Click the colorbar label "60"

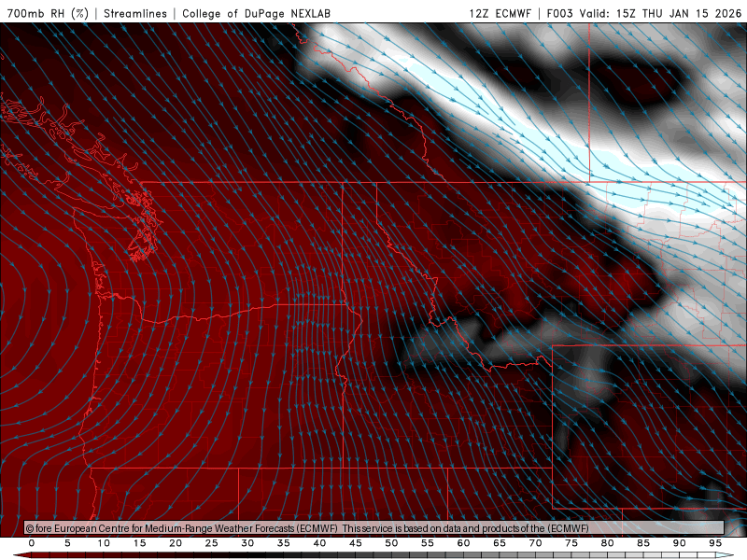coord(463,543)
